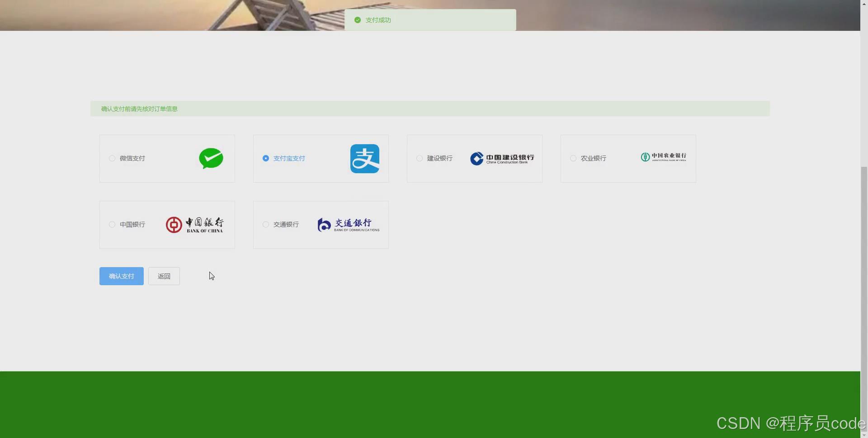Click the 返回 return button
Image resolution: width=868 pixels, height=438 pixels.
coord(164,276)
